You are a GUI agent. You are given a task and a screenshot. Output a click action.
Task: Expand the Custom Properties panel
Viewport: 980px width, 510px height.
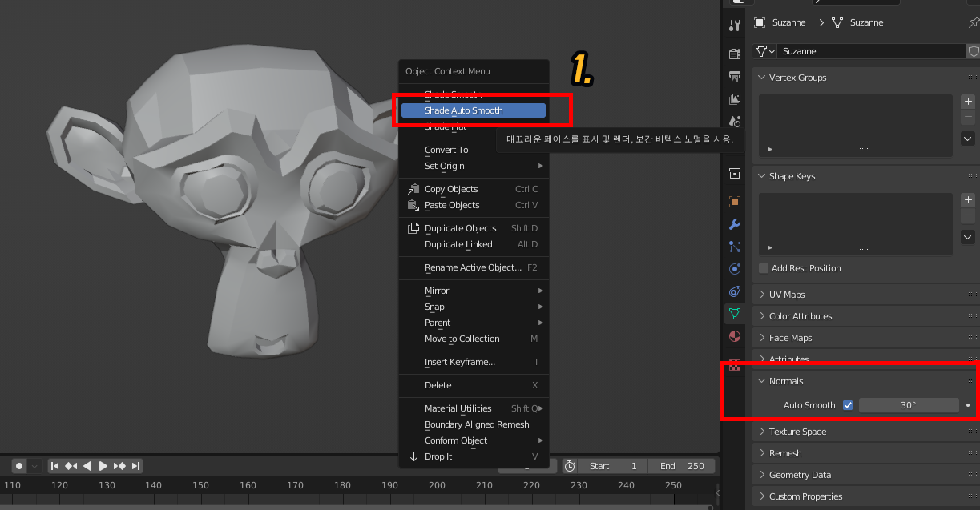point(762,496)
